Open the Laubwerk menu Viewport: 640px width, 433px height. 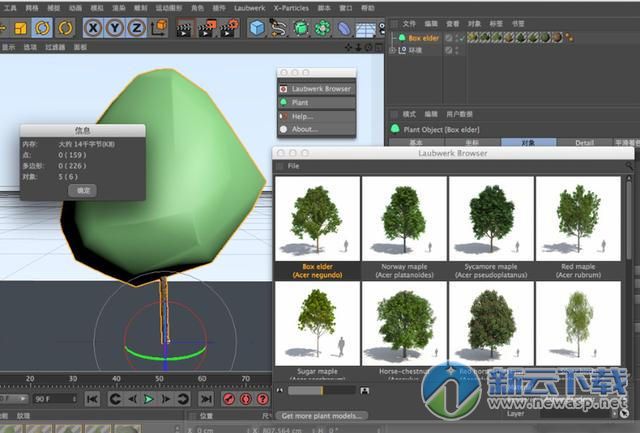(x=249, y=8)
